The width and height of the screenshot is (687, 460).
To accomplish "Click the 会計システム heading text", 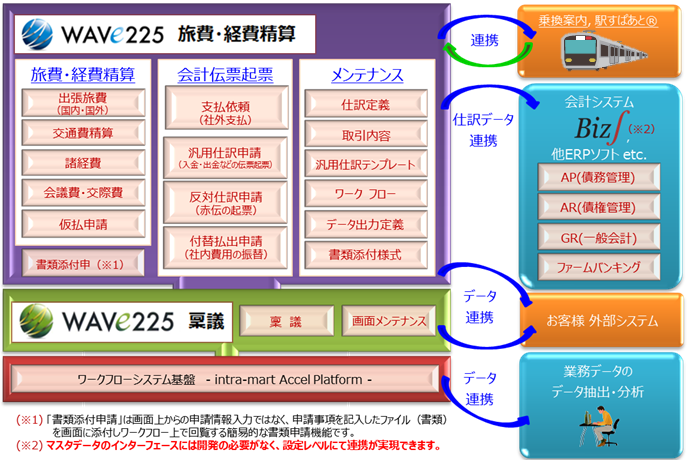I will coord(599,102).
